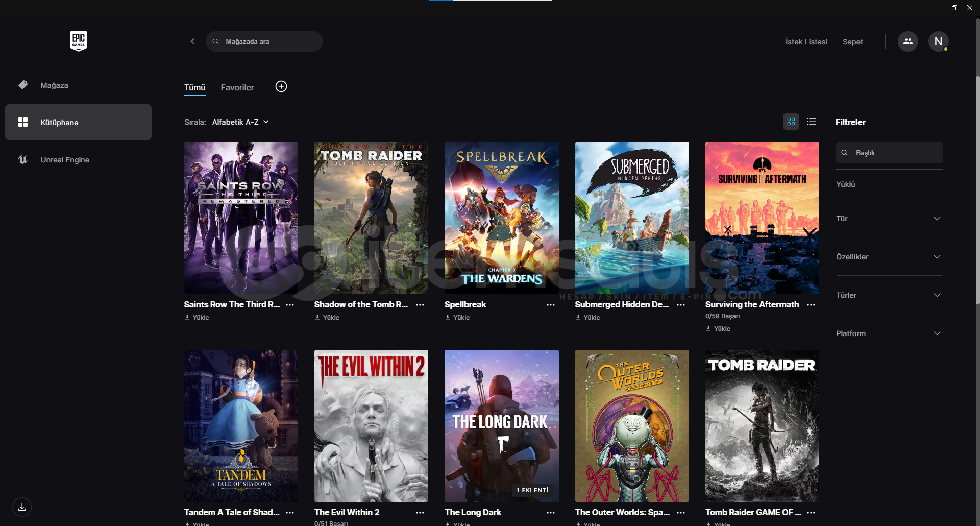
Task: Open more options for Shadow of Tomb Raider
Action: (420, 305)
